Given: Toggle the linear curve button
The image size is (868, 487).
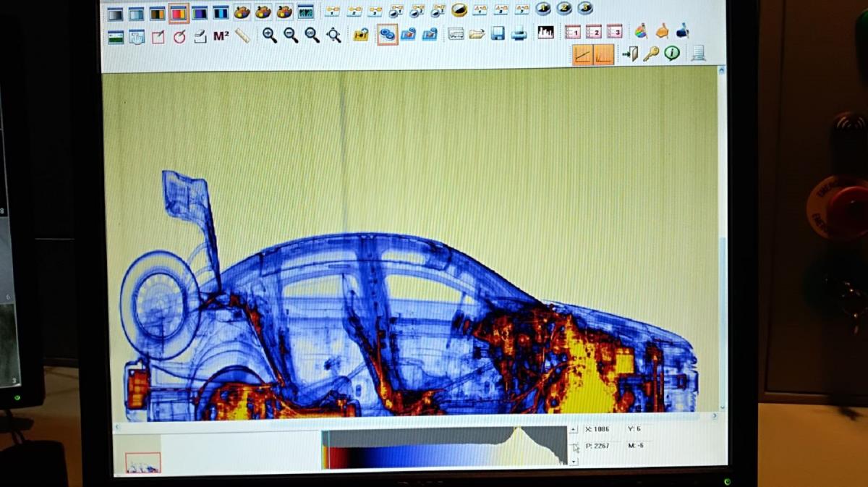Looking at the screenshot, I should coord(582,54).
